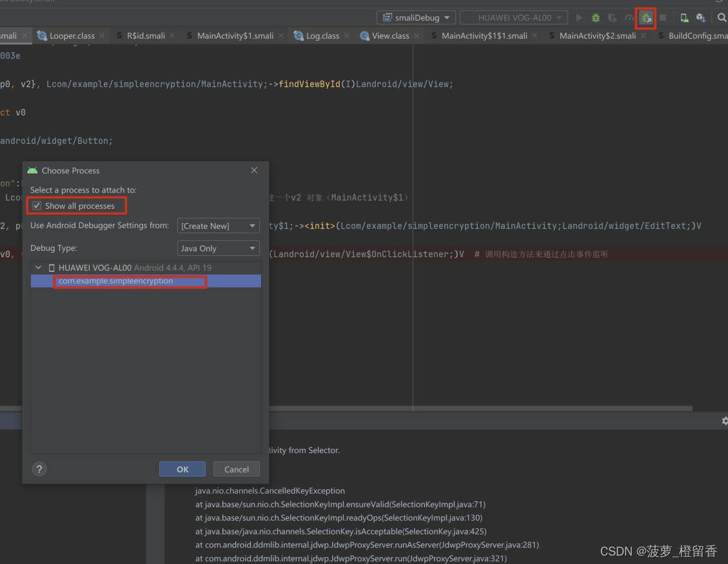Click the SelectionKeyImpl.readyOps stack trace line
Viewport: 728px width, 564px height.
[339, 518]
